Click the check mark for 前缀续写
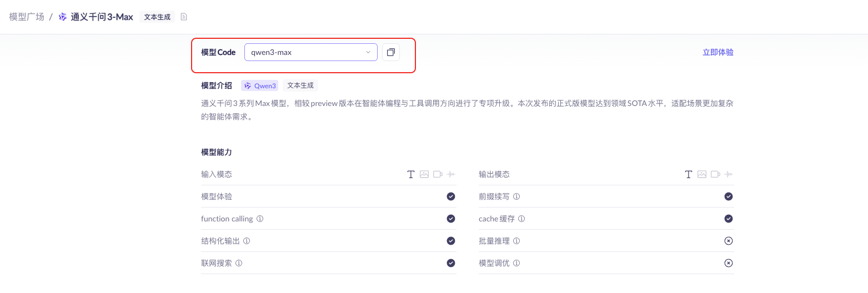 pos(729,196)
